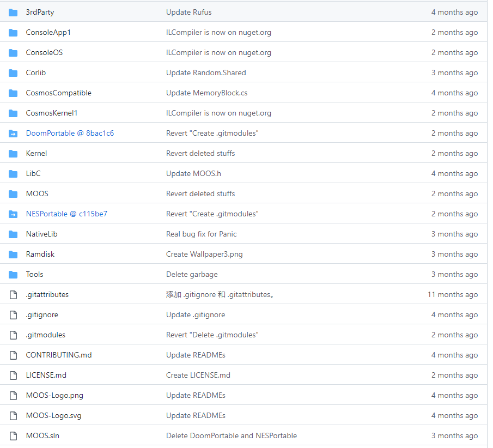The image size is (493, 448).
Task: Open the 'Revert "Delete .gitmodules"' commit
Action: tap(212, 335)
